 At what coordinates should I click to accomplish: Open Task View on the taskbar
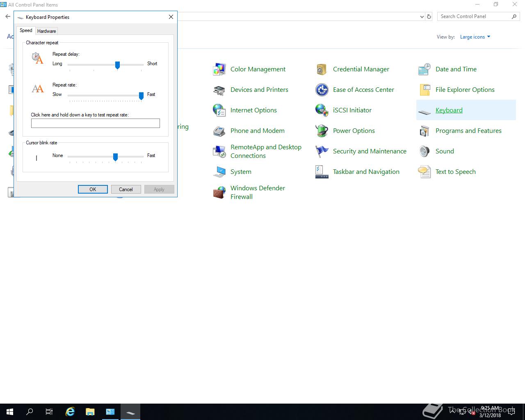click(x=49, y=412)
